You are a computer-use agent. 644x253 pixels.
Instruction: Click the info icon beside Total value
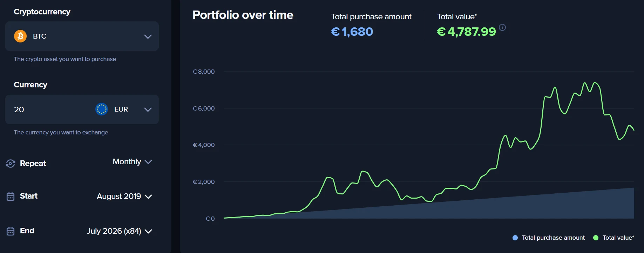502,27
